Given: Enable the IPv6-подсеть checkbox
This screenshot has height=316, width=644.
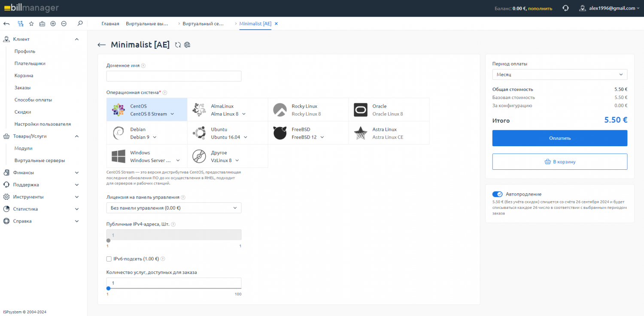Looking at the screenshot, I should point(109,259).
